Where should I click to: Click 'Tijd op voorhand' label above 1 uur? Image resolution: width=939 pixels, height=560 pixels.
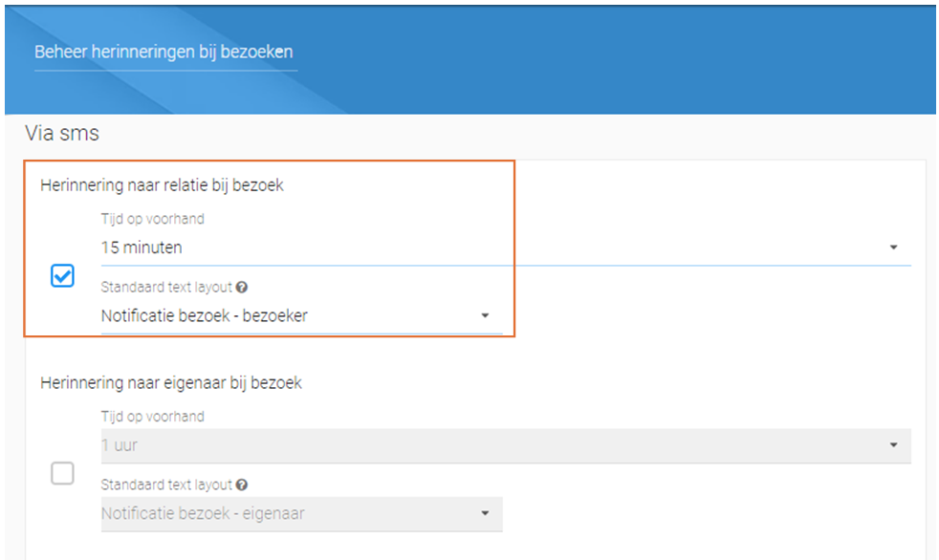coord(153,417)
